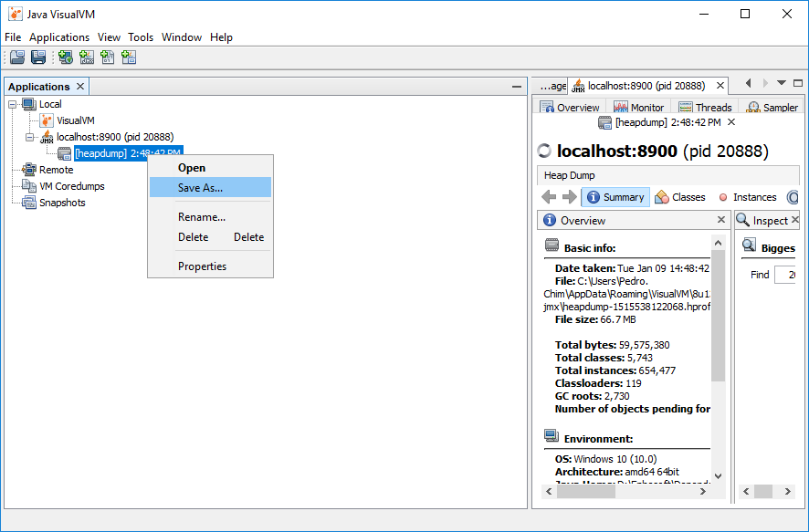Select the VM Coredumps tree item
This screenshot has height=532, width=809.
coord(72,186)
